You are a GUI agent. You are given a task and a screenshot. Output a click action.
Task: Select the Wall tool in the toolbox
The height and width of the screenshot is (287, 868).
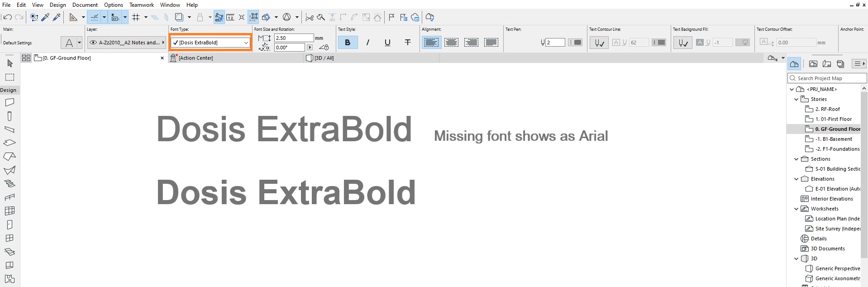coord(10,103)
